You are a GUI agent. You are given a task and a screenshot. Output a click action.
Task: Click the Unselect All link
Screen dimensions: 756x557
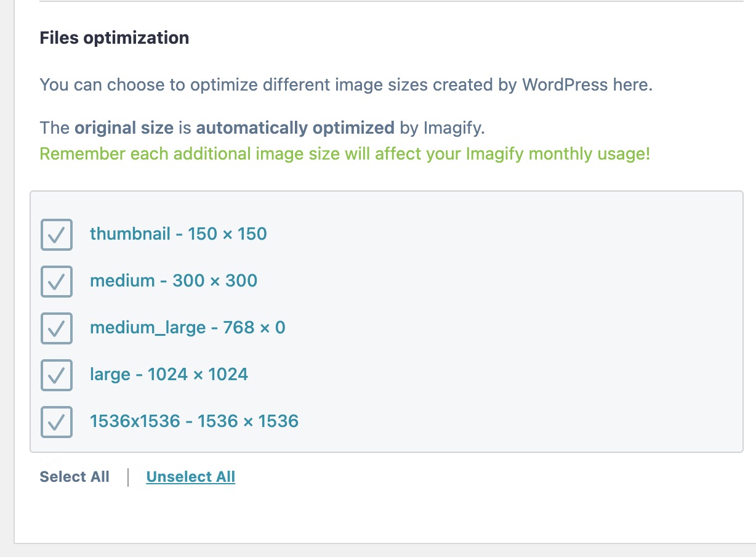pos(190,476)
